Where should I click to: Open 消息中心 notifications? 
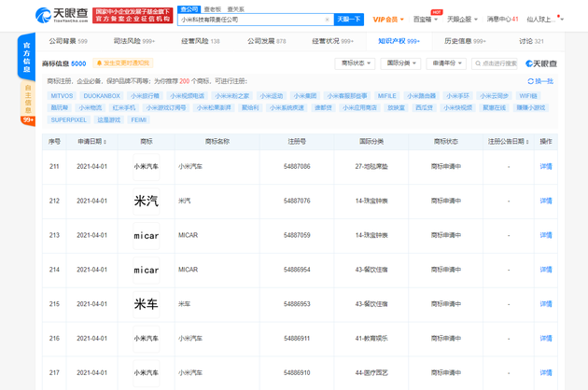pos(502,19)
